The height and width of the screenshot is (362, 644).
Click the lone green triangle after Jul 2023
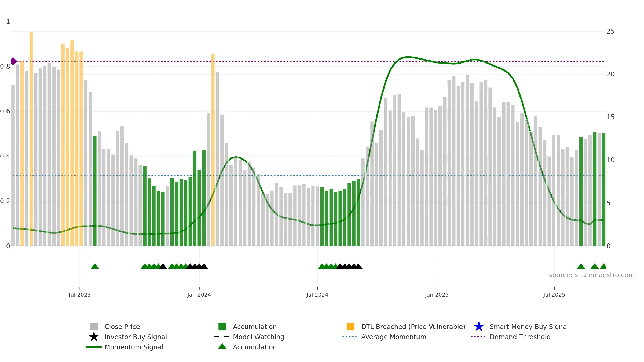(x=95, y=266)
